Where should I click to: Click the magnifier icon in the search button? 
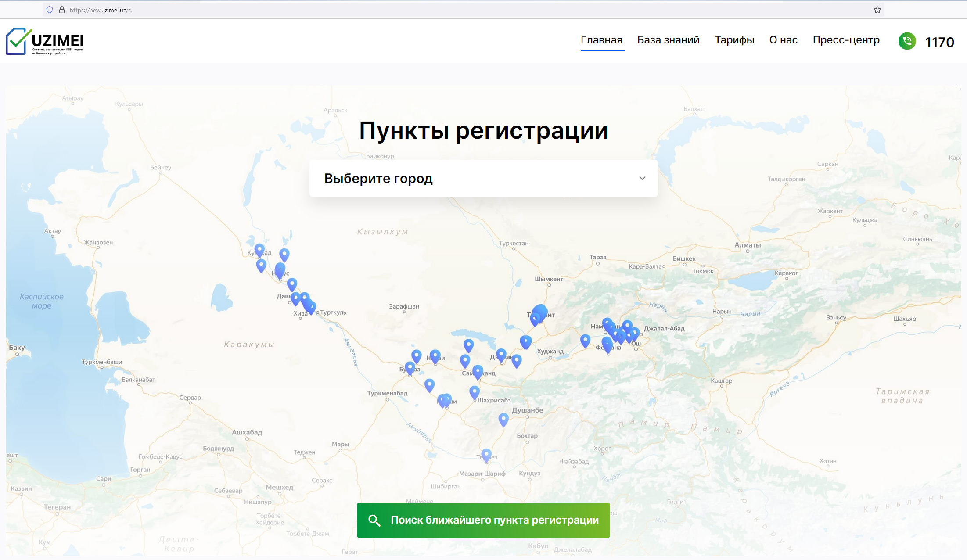(x=374, y=521)
